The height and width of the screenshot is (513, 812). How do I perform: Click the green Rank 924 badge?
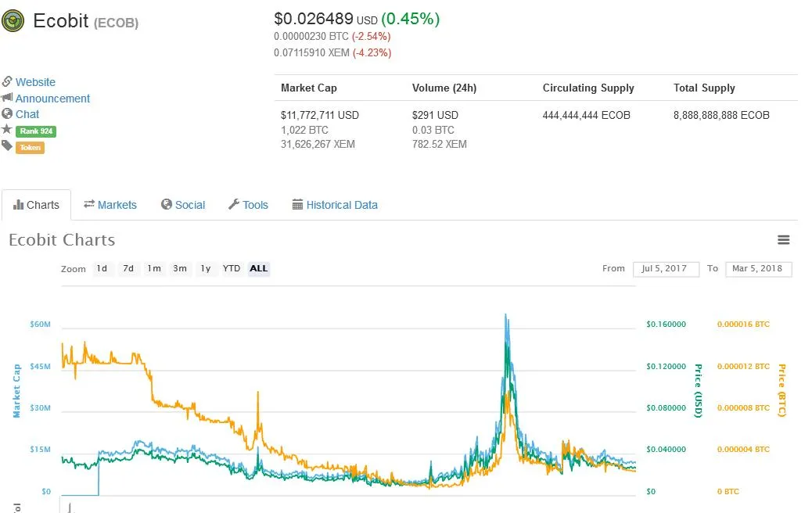36,131
